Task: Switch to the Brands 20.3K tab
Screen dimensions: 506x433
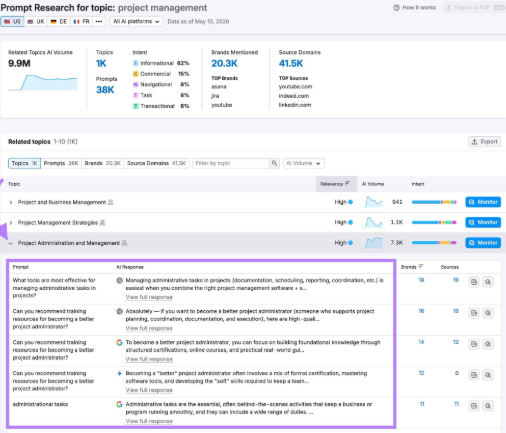Action: point(102,163)
